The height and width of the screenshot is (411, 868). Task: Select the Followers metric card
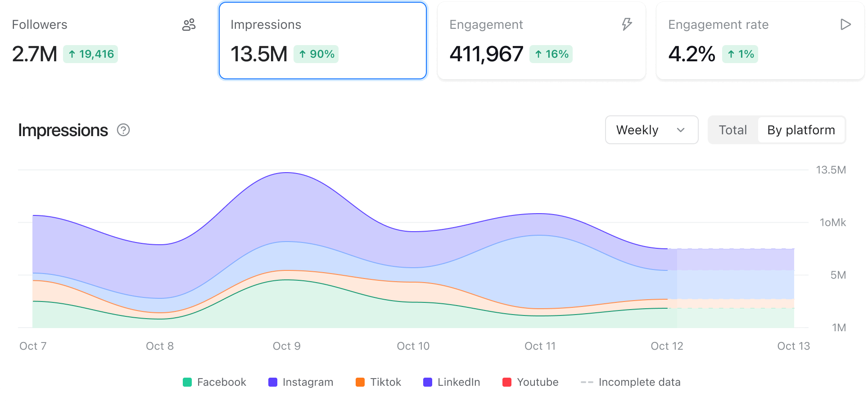point(104,41)
